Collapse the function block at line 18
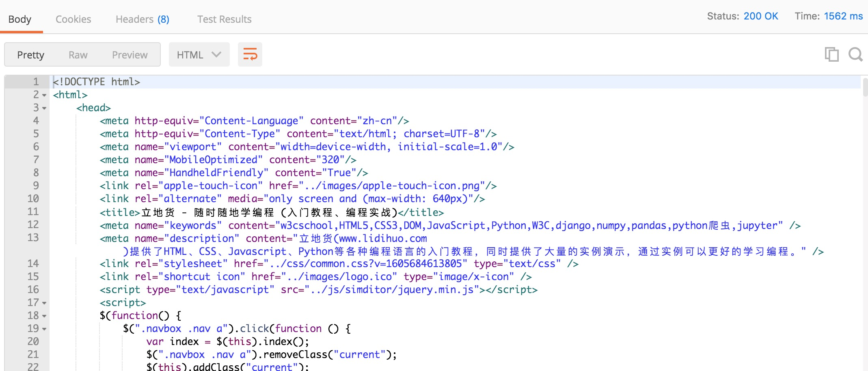 click(x=44, y=316)
